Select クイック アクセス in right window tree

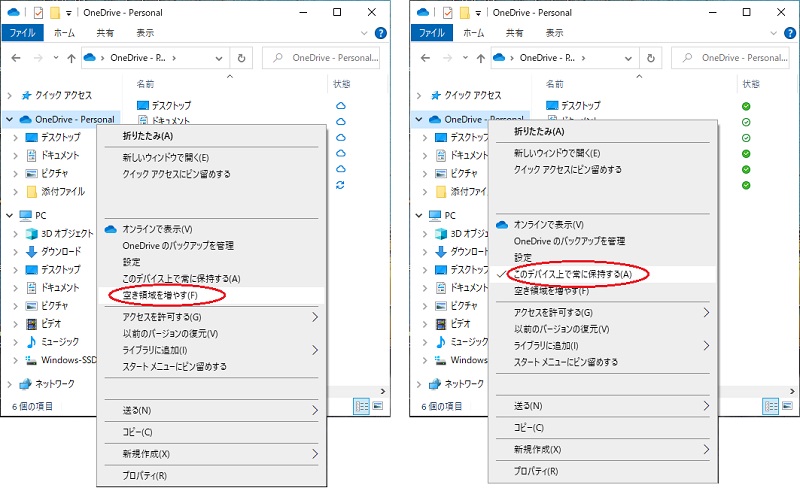point(466,95)
